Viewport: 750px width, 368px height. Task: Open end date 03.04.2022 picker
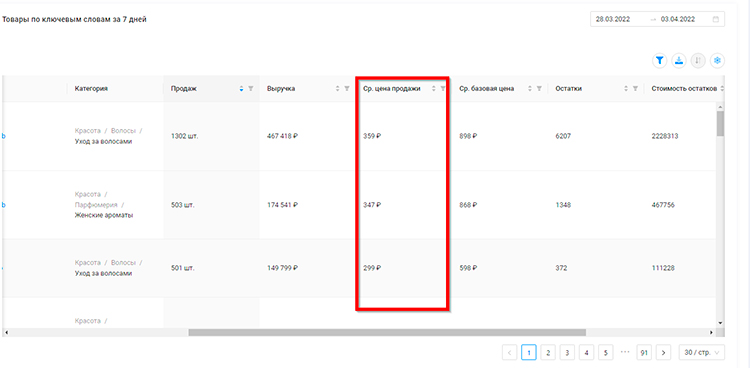[x=678, y=20]
